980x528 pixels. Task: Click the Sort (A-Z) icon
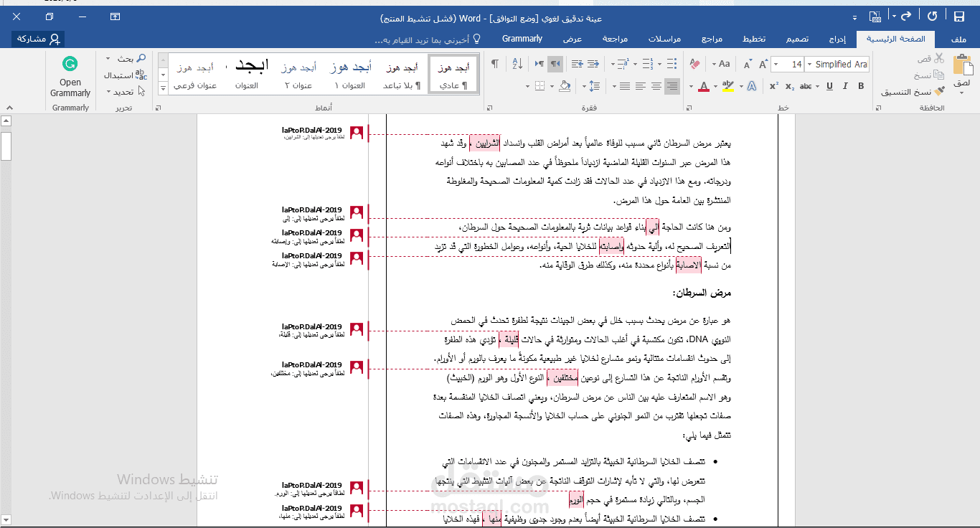[517, 64]
